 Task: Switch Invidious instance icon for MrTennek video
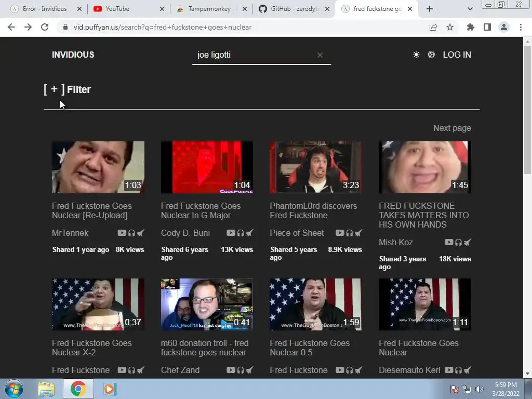tap(140, 233)
